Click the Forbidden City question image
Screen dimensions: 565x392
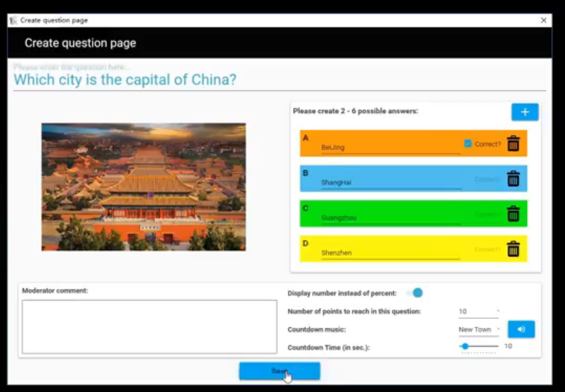click(144, 187)
